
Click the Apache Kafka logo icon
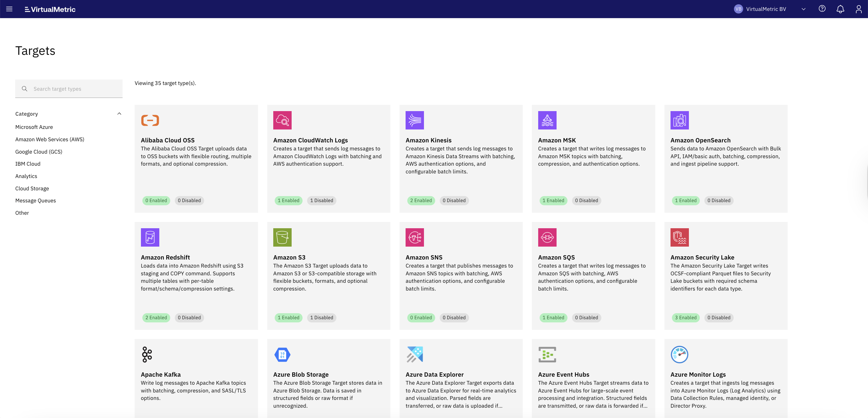pos(147,354)
